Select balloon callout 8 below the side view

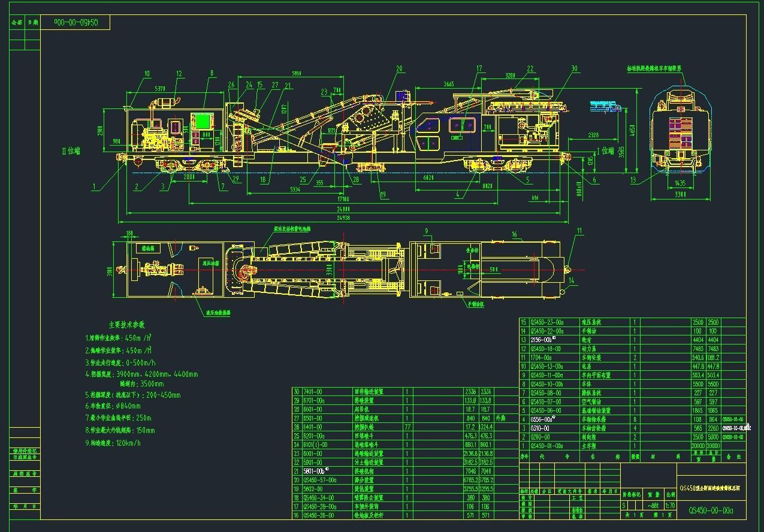tap(212, 73)
